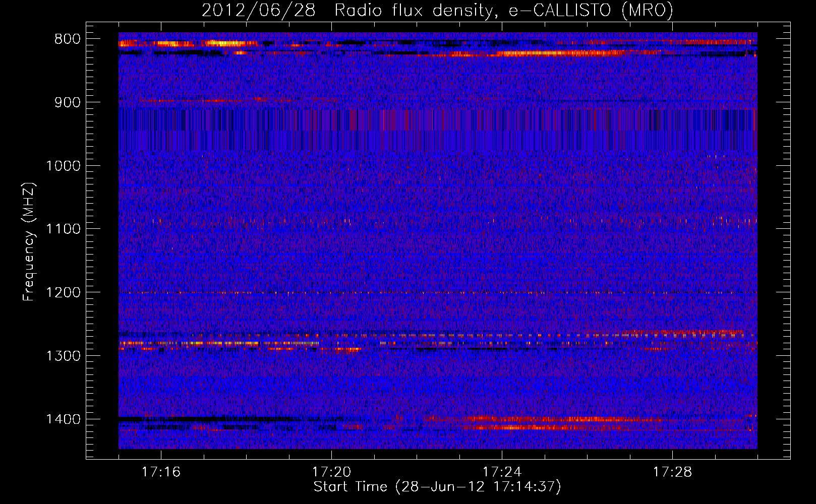Select the 900 frequency axis label
816x504 pixels.
point(68,102)
